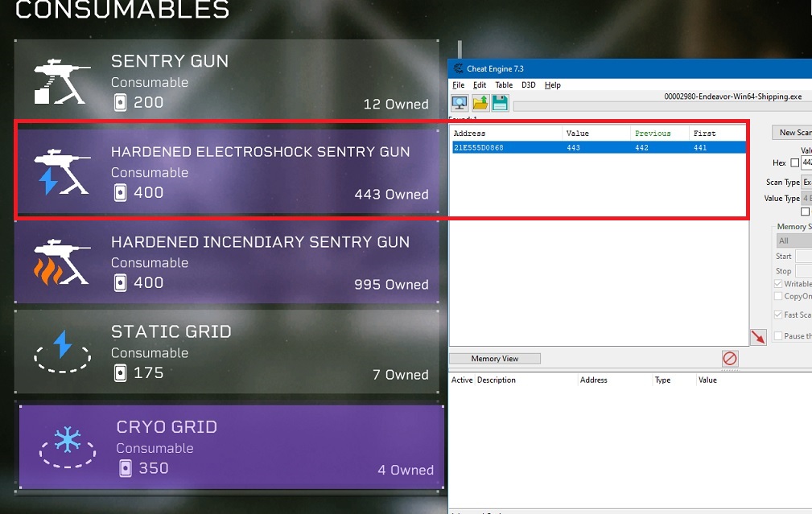812x514 pixels.
Task: Click the Sentry Gun turret icon
Action: pyautogui.click(x=60, y=80)
